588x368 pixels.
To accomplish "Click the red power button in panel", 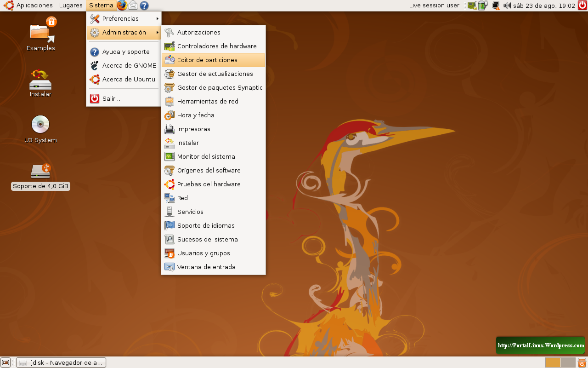I will click(x=582, y=6).
